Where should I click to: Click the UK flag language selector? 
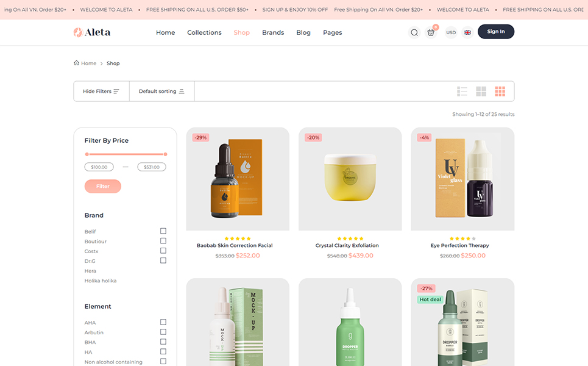468,32
